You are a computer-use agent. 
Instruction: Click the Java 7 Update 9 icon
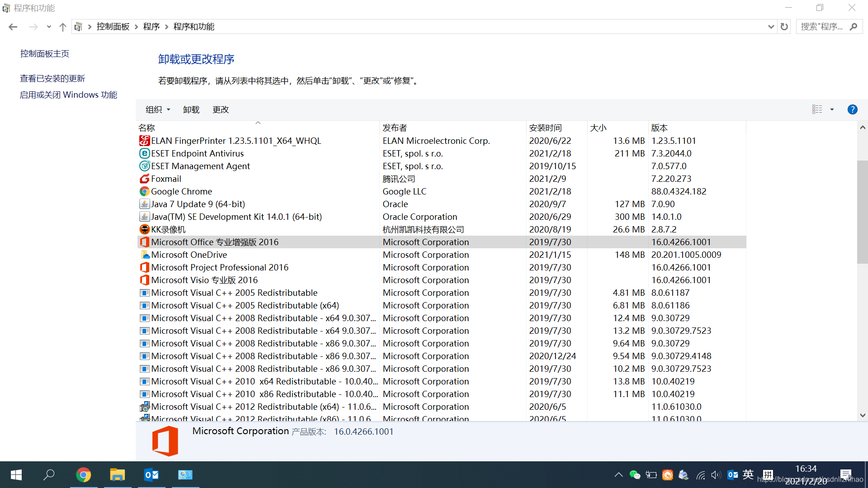pyautogui.click(x=144, y=204)
